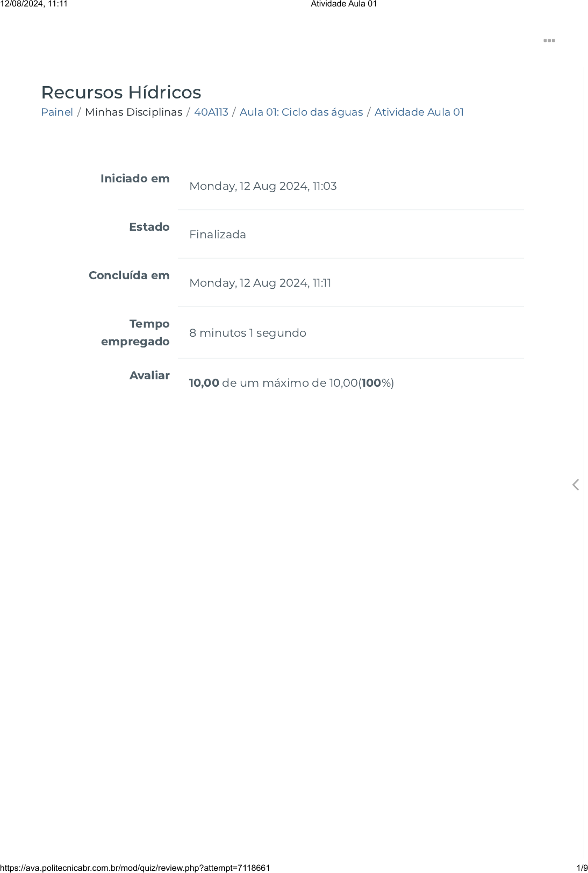Screen dimensions: 588x873
Task: Click the Tempo empregado label
Action: click(135, 332)
